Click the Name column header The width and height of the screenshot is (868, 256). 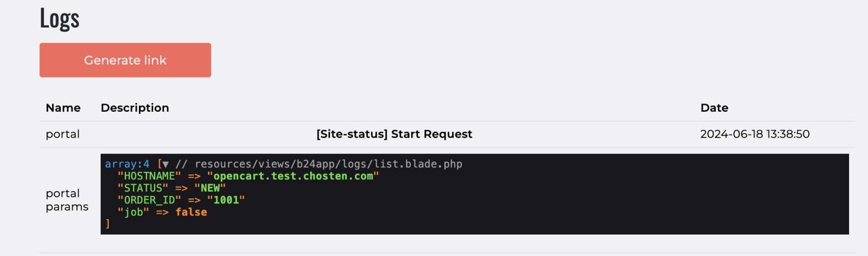point(63,108)
